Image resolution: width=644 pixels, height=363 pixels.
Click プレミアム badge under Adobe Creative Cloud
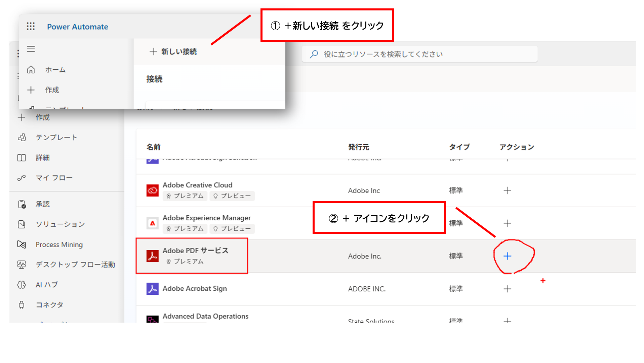(185, 196)
